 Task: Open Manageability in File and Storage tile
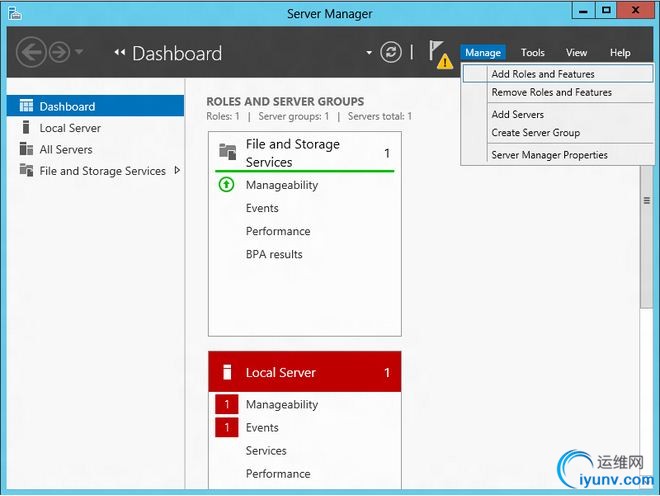(282, 185)
